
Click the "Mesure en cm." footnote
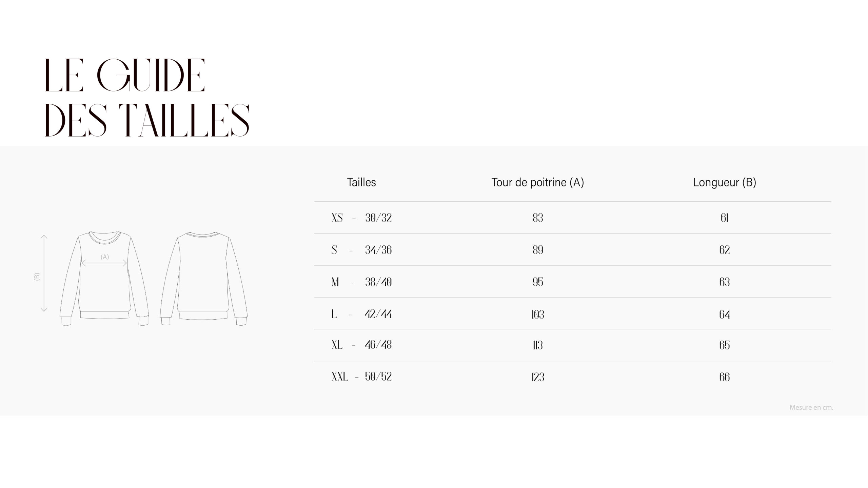click(x=811, y=407)
